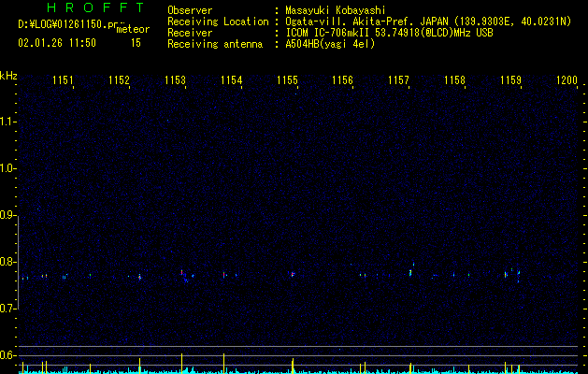
Task: Click the observer name Masayuki Kobayashi
Action: tap(336, 10)
